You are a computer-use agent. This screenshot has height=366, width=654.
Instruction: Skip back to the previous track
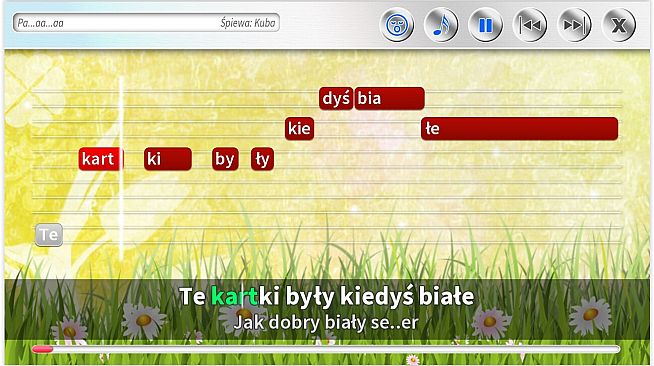pos(530,25)
